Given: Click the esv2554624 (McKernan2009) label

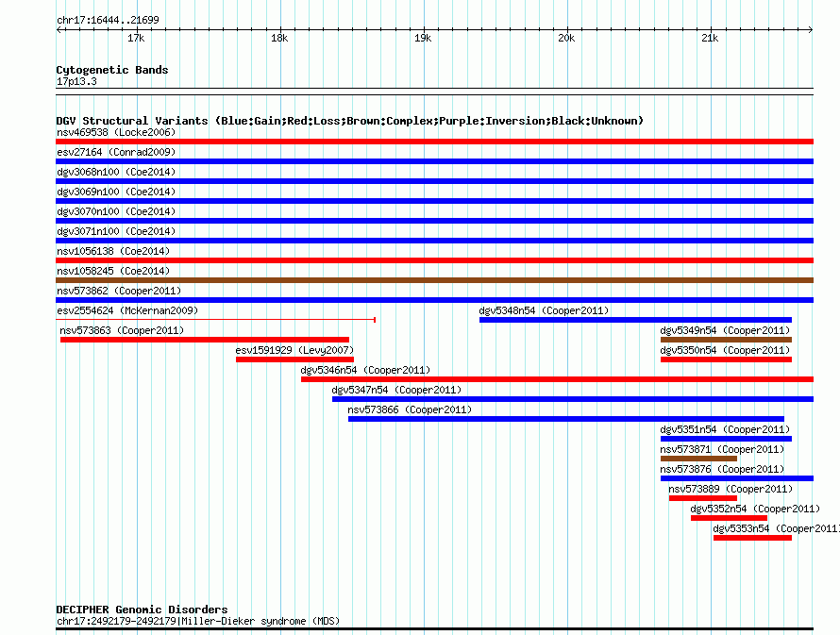Looking at the screenshot, I should pos(127,310).
